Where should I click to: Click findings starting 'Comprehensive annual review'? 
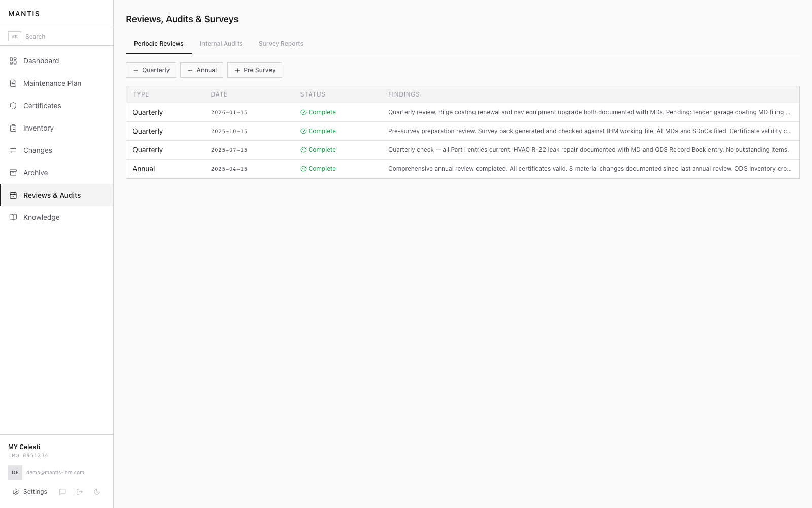coord(590,169)
